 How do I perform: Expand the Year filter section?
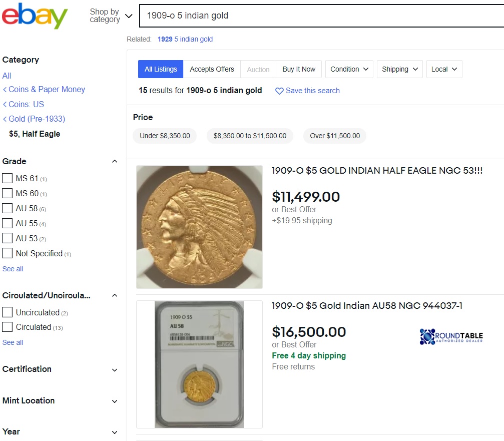click(115, 431)
